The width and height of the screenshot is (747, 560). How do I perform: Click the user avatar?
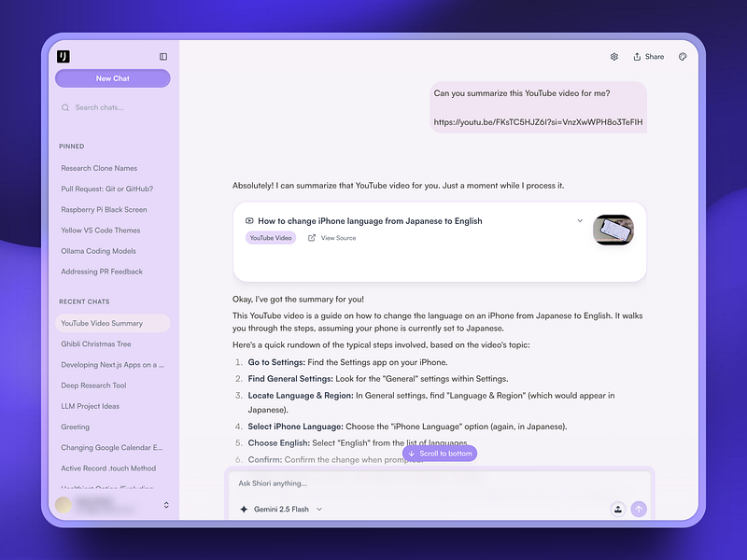point(63,505)
